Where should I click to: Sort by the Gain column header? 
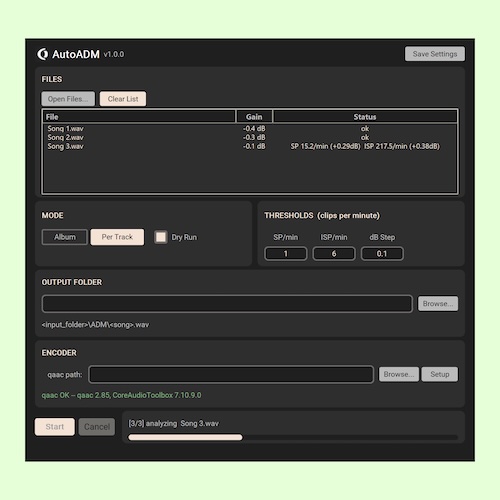254,117
